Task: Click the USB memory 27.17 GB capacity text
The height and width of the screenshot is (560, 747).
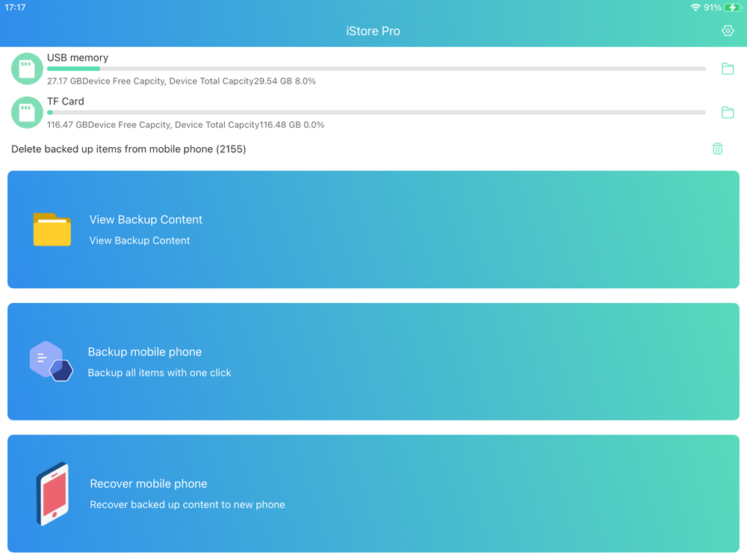Action: (x=181, y=81)
